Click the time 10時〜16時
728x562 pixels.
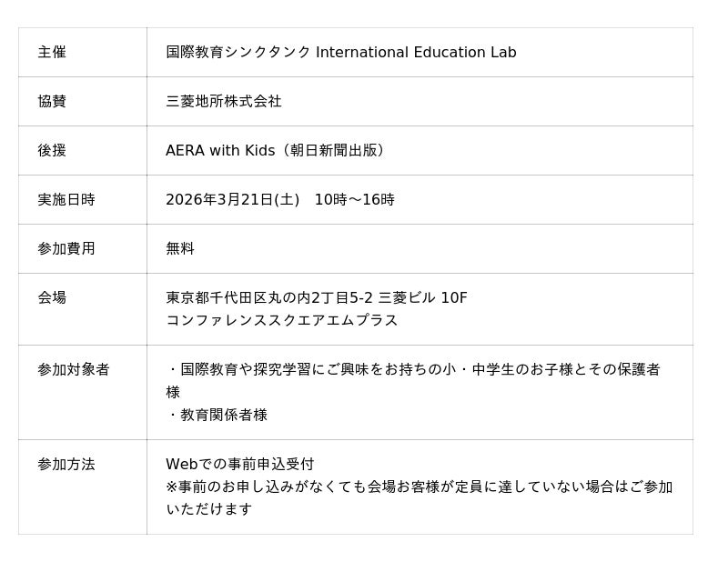[x=354, y=200]
